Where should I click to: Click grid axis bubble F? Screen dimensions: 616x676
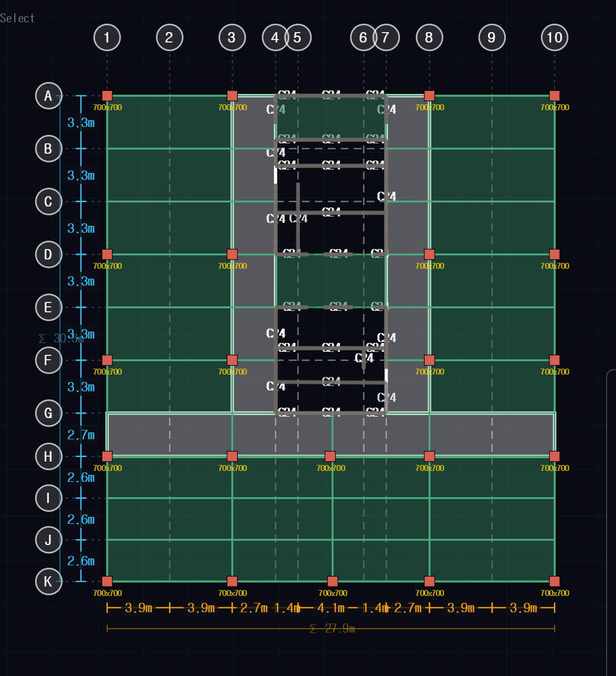pyautogui.click(x=48, y=360)
